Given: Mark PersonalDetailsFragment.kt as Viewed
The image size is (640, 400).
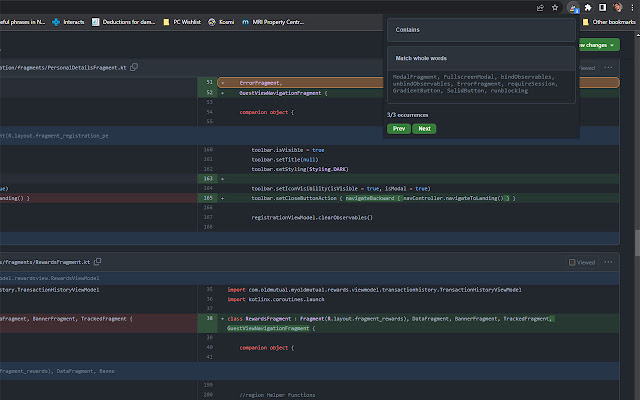Looking at the screenshot, I should pos(587,68).
